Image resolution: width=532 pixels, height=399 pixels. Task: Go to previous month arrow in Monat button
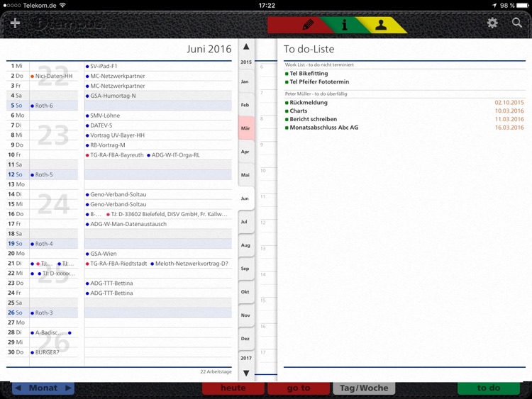pos(18,388)
